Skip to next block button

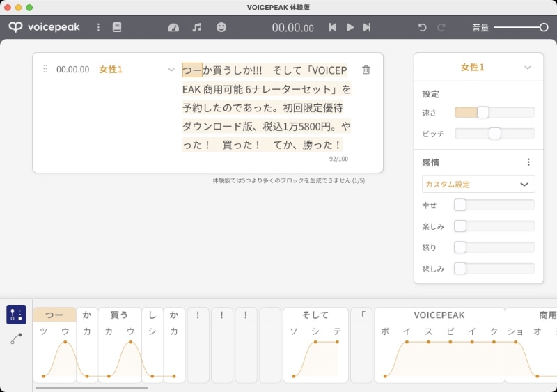point(367,27)
